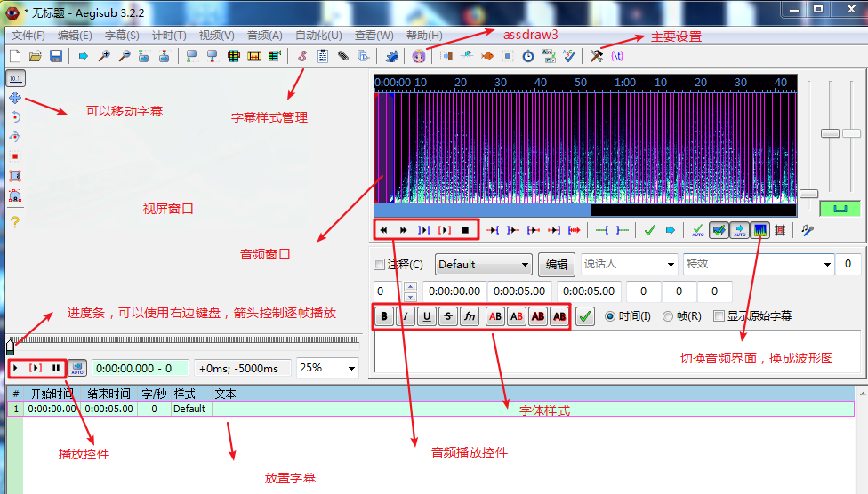
Task: Open the Automation manager icon
Action: (392, 56)
